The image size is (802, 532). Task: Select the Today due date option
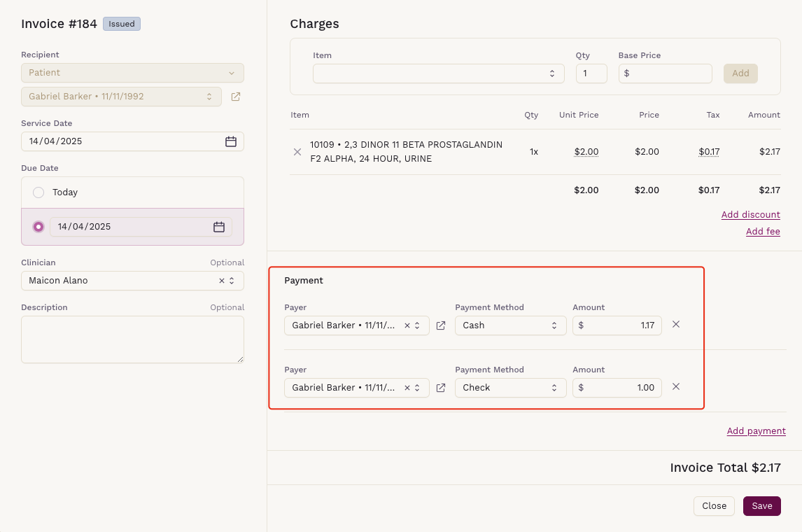pos(38,192)
